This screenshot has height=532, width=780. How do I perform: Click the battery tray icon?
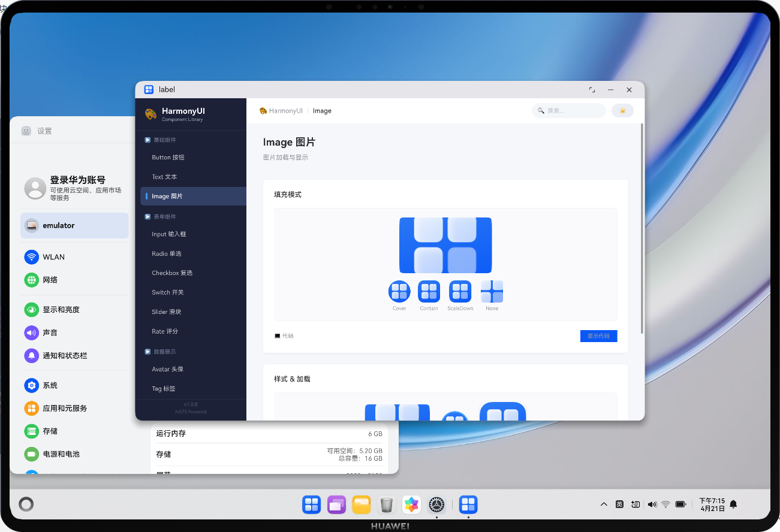click(680, 504)
